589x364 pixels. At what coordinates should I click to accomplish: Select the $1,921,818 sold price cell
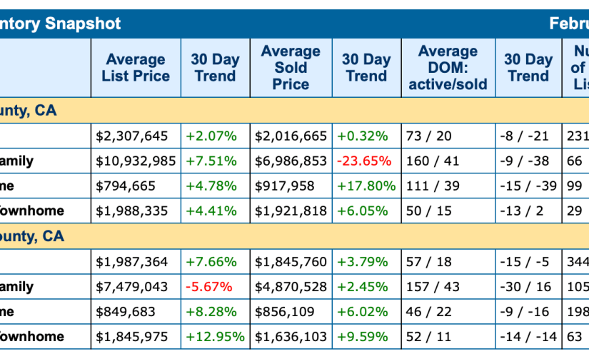pyautogui.click(x=291, y=211)
